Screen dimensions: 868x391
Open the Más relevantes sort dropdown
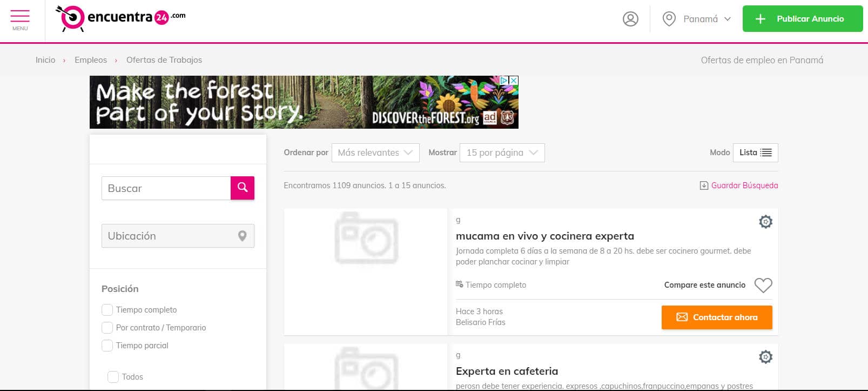point(375,153)
